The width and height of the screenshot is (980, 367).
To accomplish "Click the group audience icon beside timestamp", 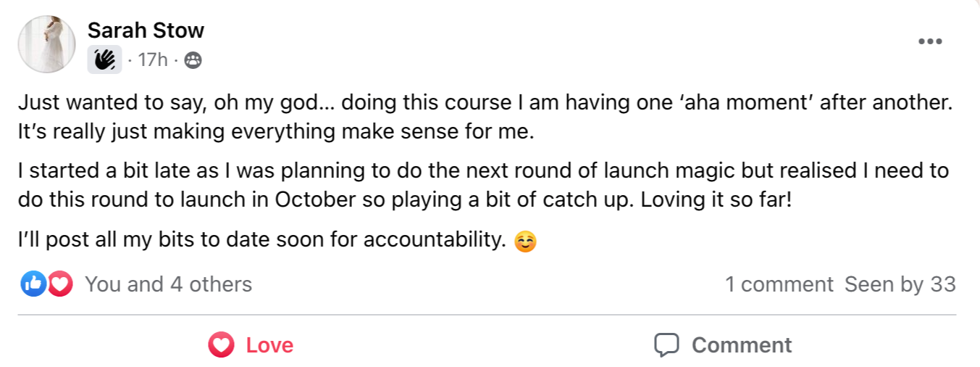I will click(x=193, y=60).
